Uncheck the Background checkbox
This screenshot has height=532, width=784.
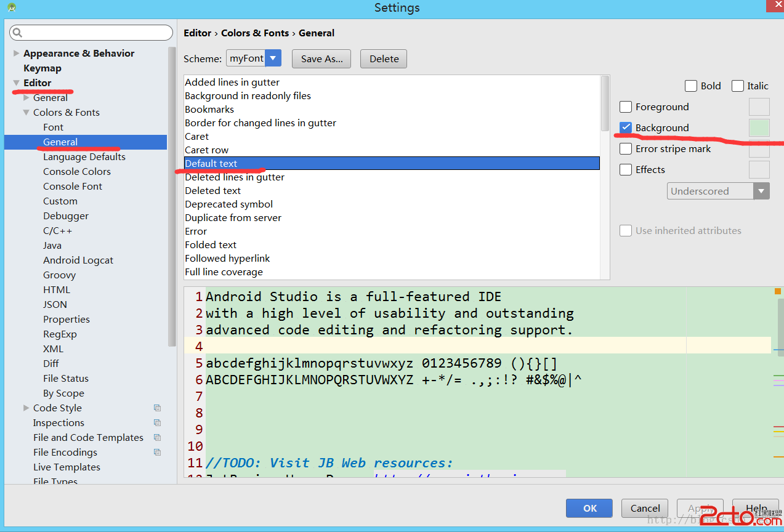coord(626,128)
